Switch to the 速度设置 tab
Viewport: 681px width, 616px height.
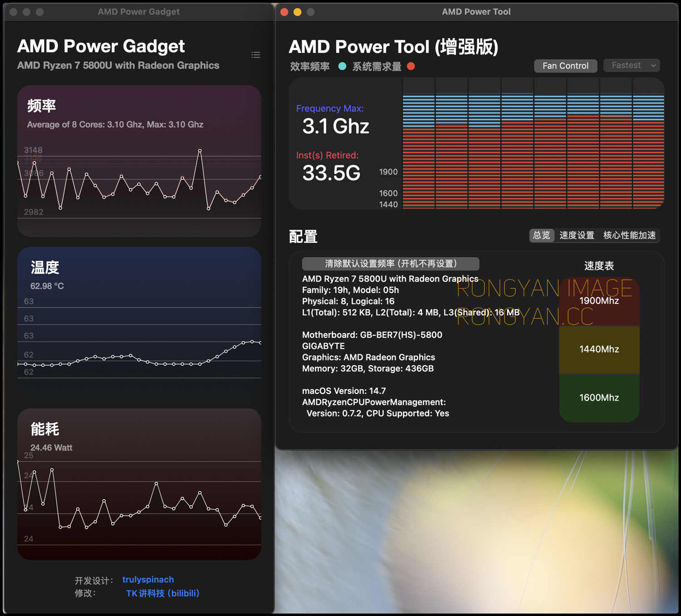point(577,235)
